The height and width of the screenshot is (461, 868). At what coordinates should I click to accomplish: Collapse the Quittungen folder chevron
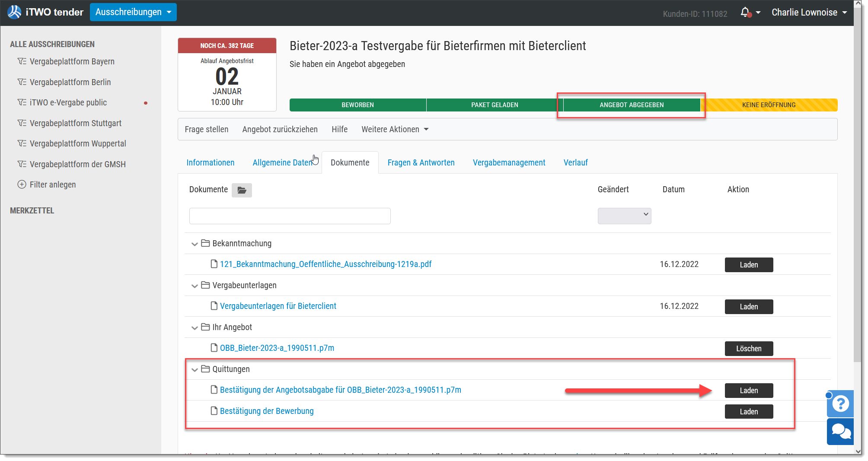pos(195,369)
